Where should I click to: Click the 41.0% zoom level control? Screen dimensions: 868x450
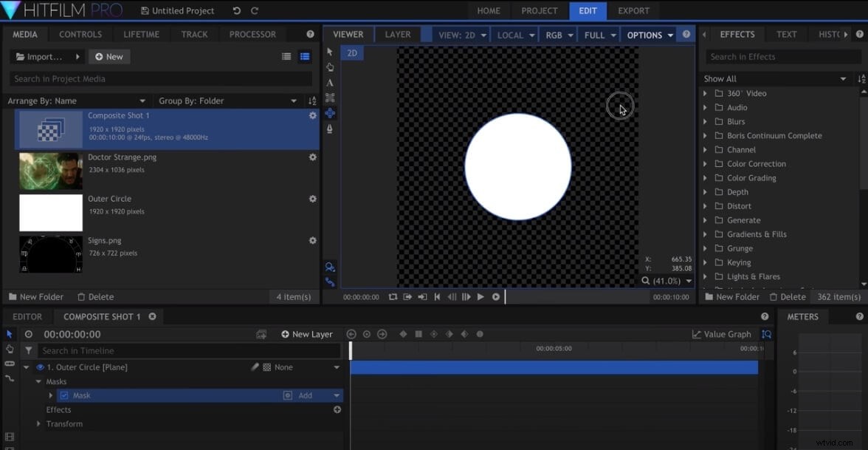[x=666, y=281]
